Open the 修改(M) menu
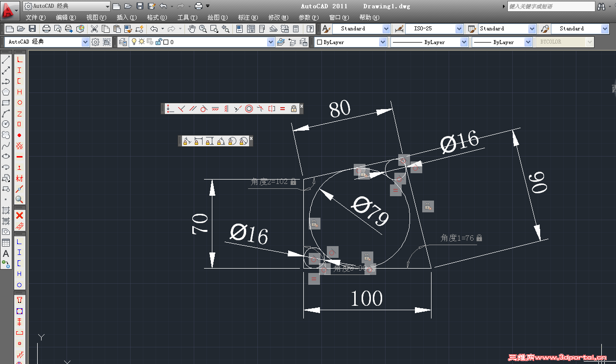 pyautogui.click(x=277, y=17)
